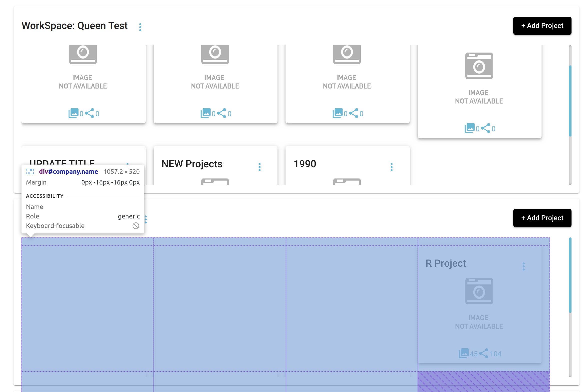Open NEW Projects card kebab menu
The image size is (583, 392).
pos(259,167)
